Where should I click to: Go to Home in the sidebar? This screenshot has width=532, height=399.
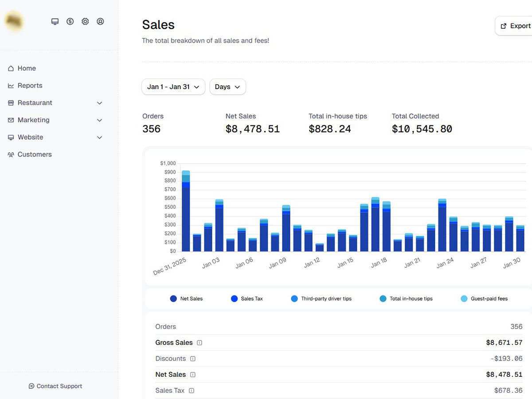pyautogui.click(x=27, y=68)
